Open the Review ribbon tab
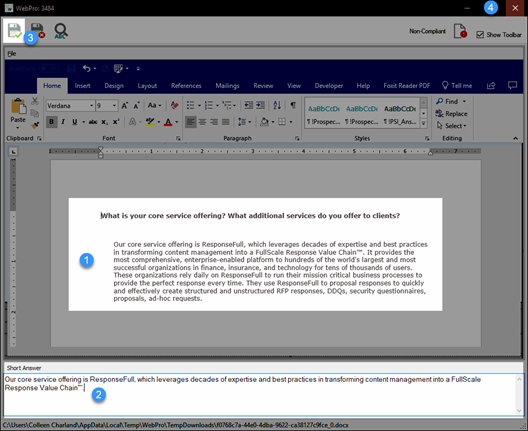 click(263, 86)
